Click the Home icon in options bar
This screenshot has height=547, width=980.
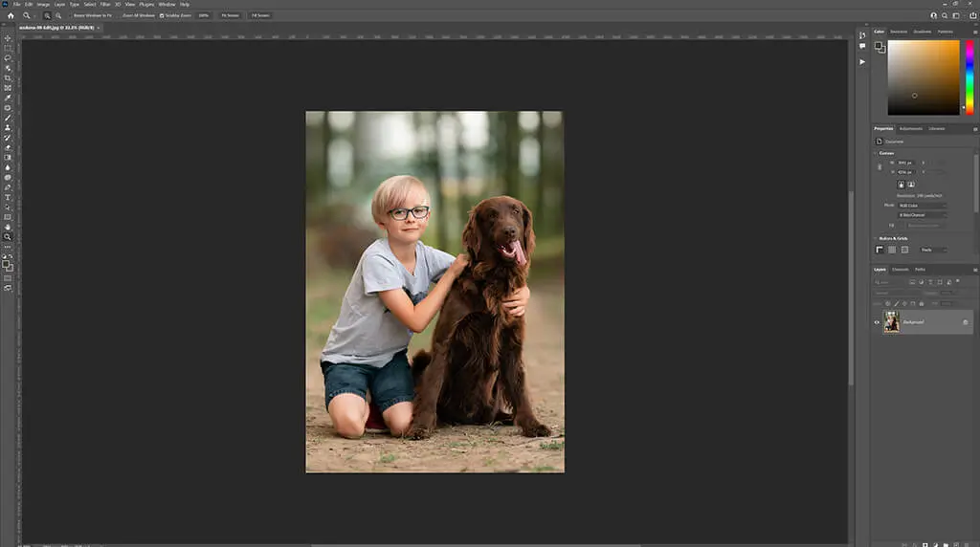point(11,15)
